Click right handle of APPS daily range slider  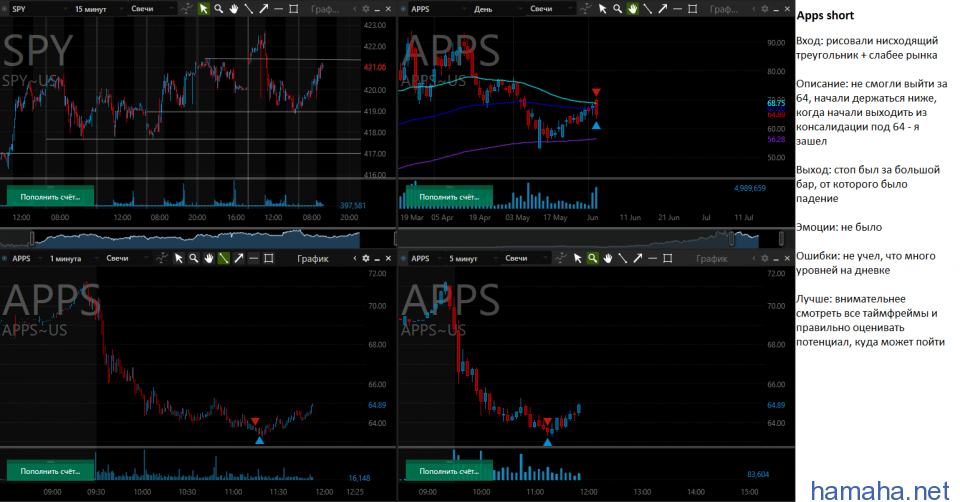tap(781, 238)
